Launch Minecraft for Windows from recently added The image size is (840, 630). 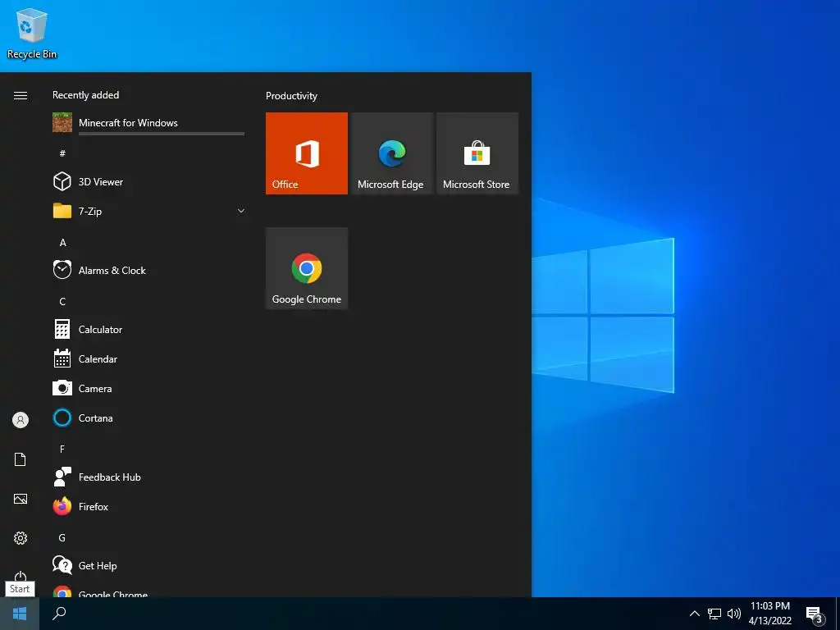tap(148, 123)
